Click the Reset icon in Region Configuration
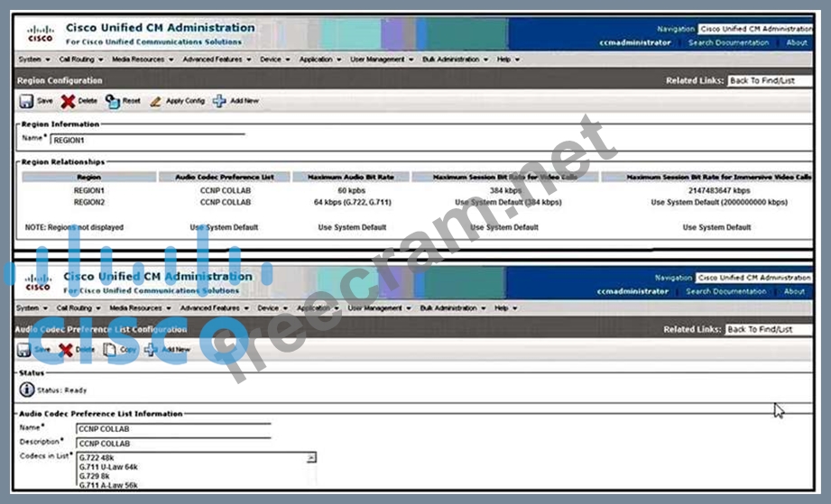 tap(112, 101)
